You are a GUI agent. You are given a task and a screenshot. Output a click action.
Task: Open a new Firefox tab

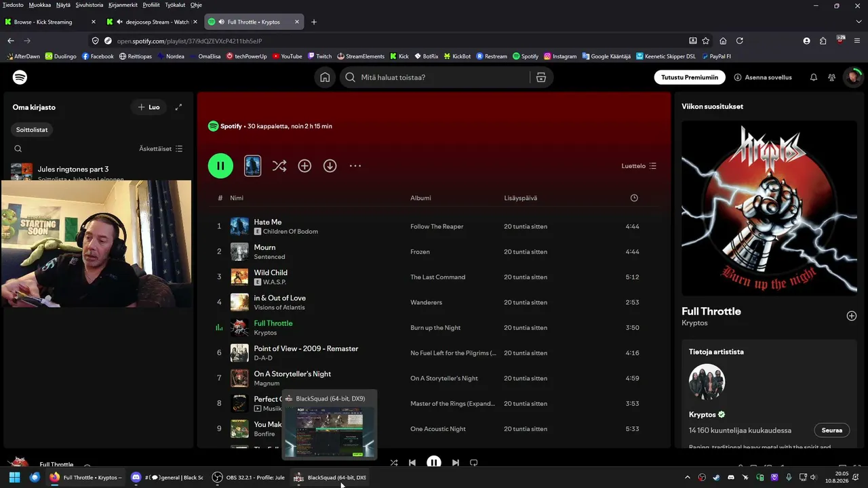313,22
